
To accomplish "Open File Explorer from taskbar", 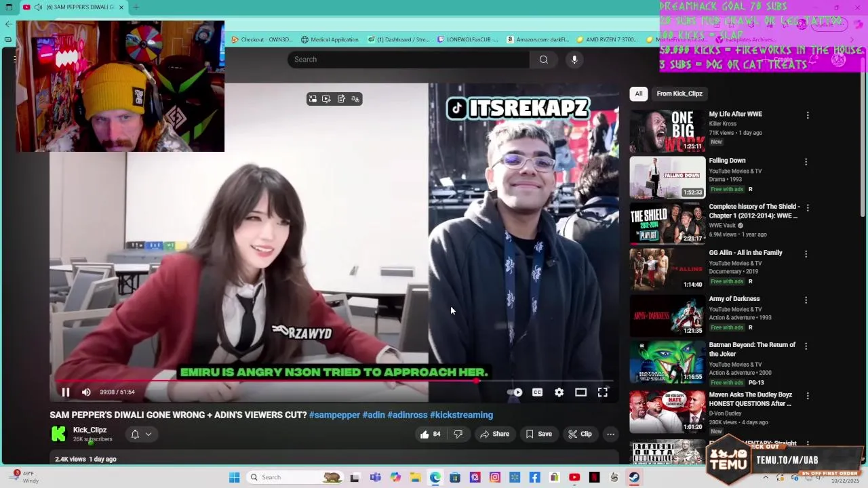I will pos(415,477).
